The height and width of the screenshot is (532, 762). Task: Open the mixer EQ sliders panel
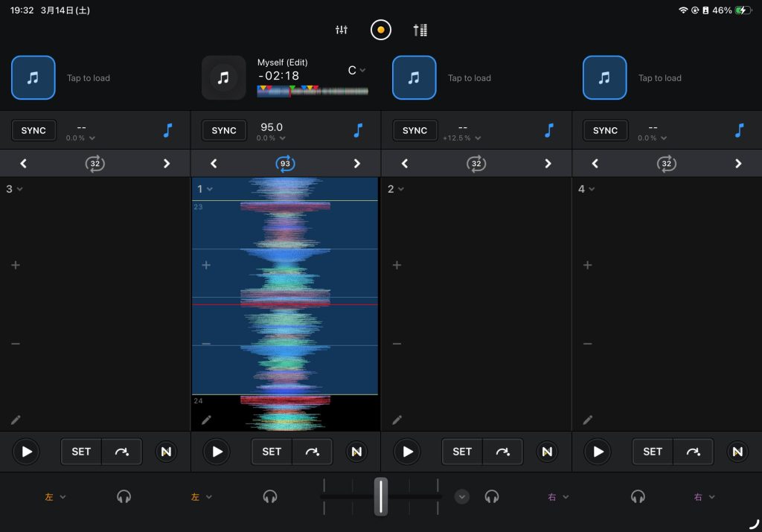[342, 30]
